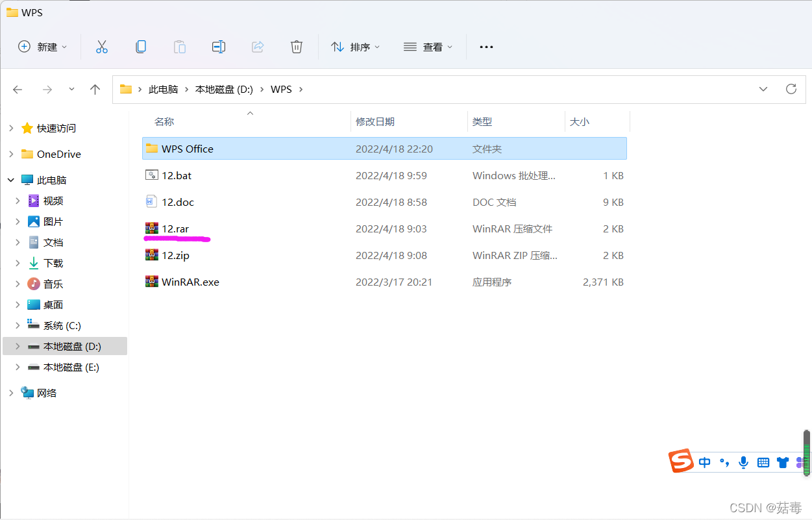Screen dimensions: 812x520
Task: Open recent locations dropdown arrow
Action: point(71,90)
